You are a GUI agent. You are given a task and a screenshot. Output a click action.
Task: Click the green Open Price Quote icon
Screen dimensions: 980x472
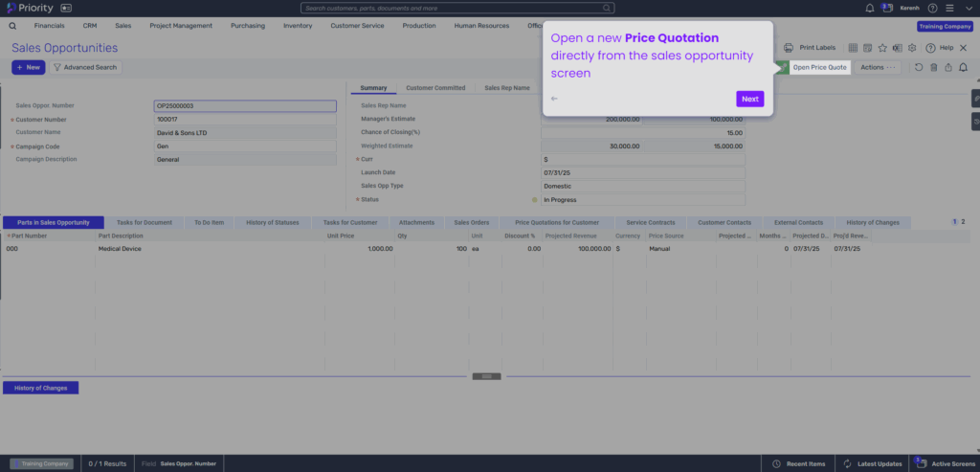pyautogui.click(x=782, y=67)
